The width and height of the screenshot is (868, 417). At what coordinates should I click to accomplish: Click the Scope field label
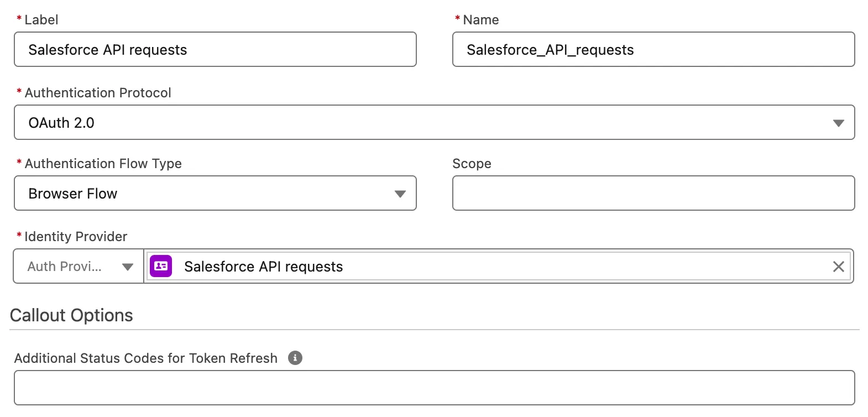tap(471, 164)
